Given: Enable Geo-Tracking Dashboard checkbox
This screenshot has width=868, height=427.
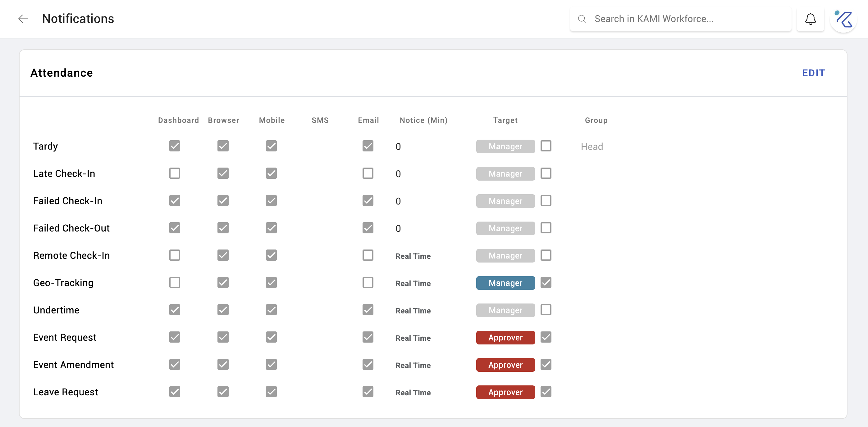Looking at the screenshot, I should click(175, 282).
